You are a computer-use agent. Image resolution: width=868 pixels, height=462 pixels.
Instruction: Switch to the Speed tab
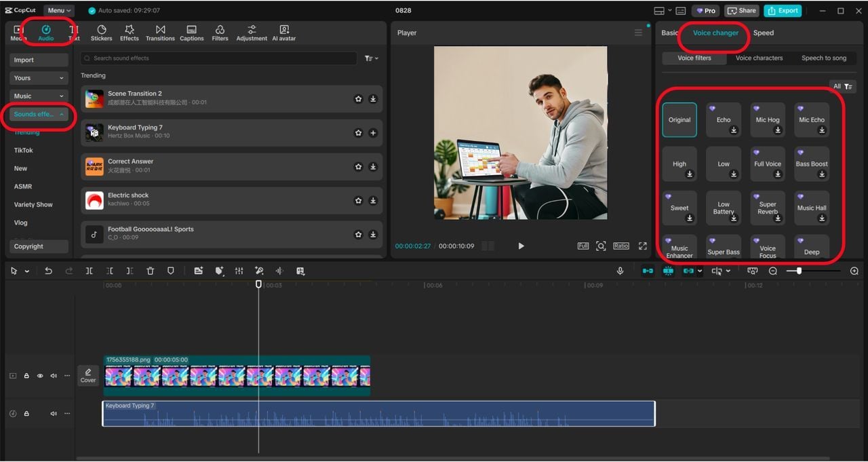(763, 33)
